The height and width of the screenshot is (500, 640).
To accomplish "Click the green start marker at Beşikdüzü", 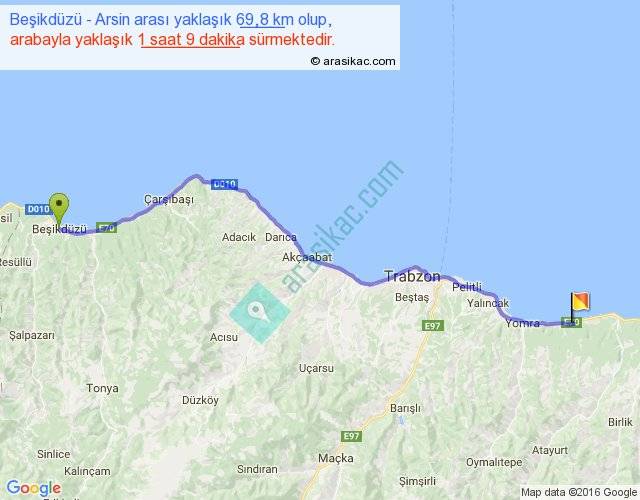I will (59, 209).
